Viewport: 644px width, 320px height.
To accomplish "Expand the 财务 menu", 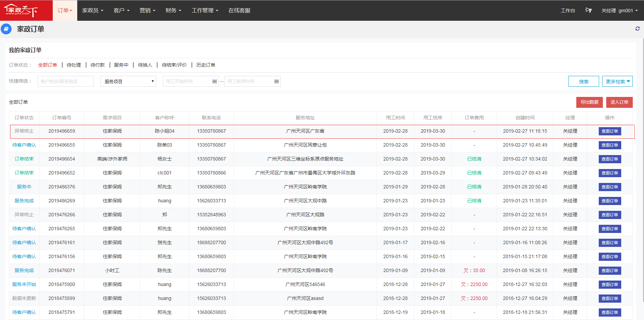I will pyautogui.click(x=173, y=11).
